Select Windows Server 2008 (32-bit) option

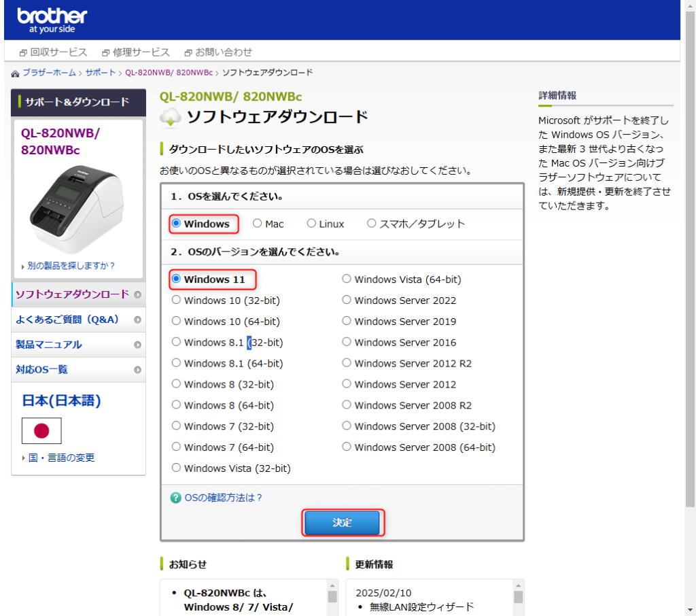346,426
